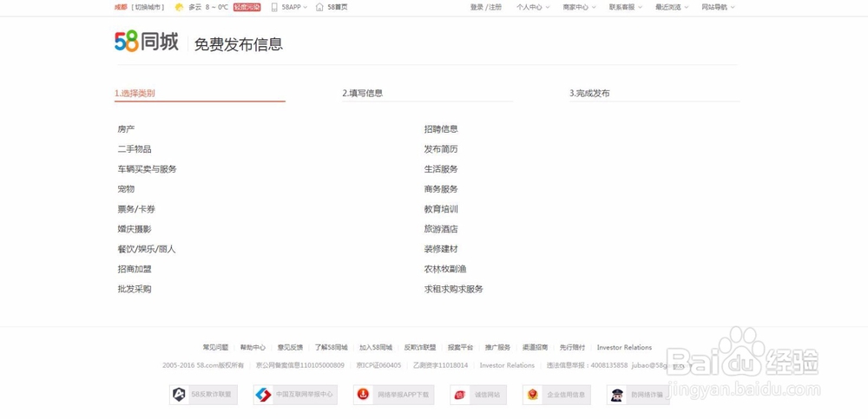Open the 渠道招商 footer link
This screenshot has width=868, height=419.
[x=536, y=348]
